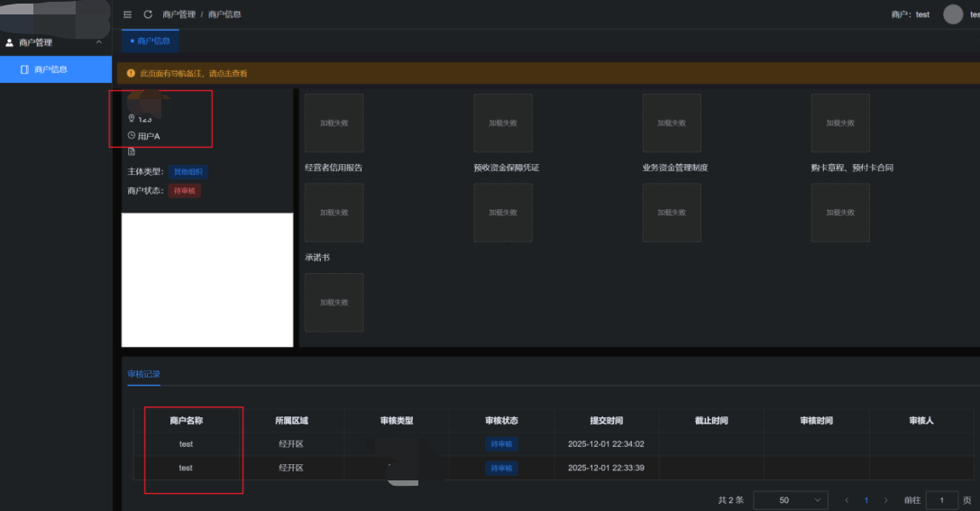Screen dimensions: 980x511
Task: Open the failed image under 经营者信用报告
Action: click(x=334, y=213)
